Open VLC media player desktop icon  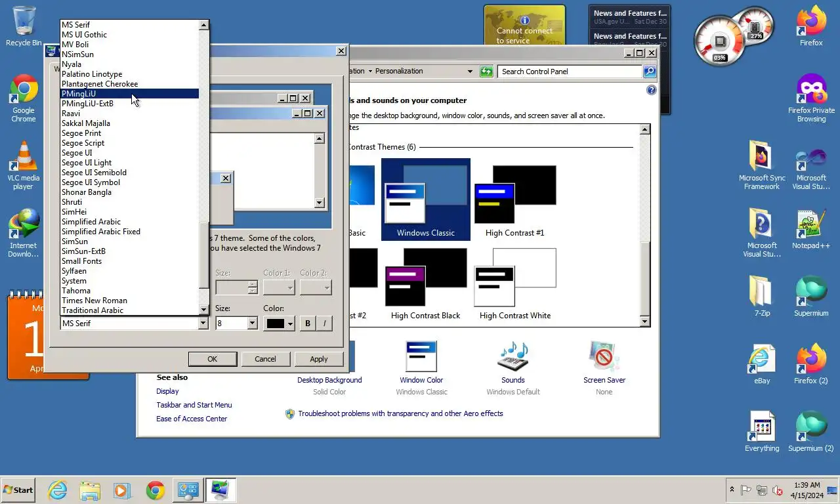coord(24,165)
